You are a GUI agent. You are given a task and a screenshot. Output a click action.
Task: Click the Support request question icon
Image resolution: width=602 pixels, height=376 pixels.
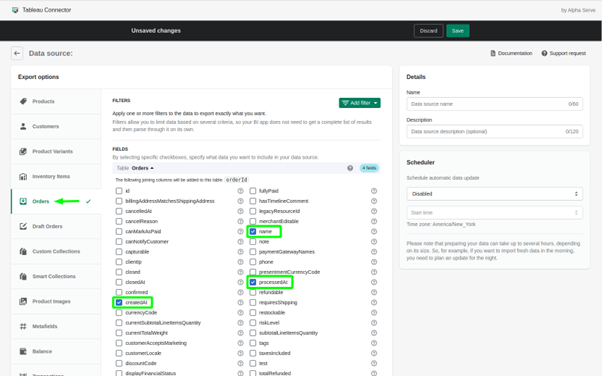click(544, 53)
